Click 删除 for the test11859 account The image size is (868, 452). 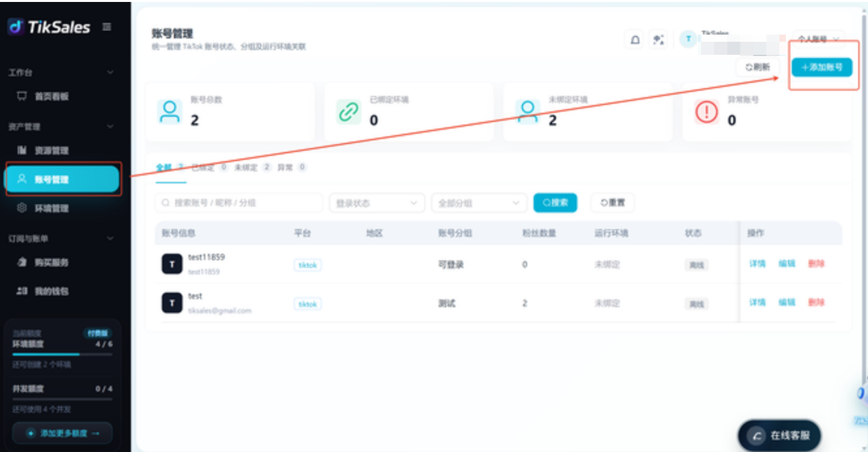point(817,264)
